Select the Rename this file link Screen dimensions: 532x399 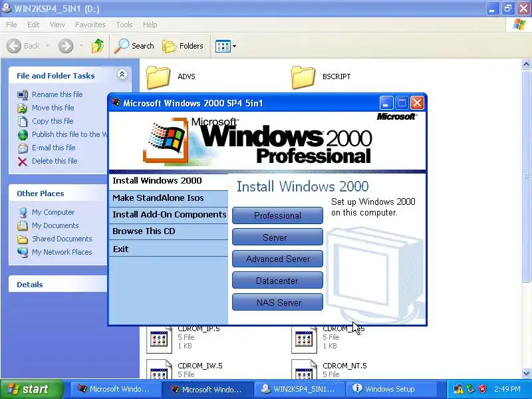tap(57, 94)
